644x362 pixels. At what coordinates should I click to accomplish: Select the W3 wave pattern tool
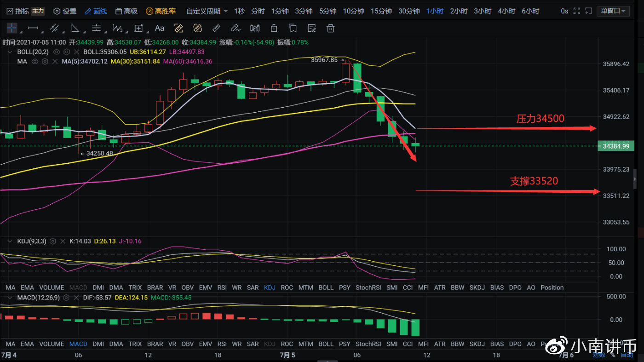(x=117, y=28)
